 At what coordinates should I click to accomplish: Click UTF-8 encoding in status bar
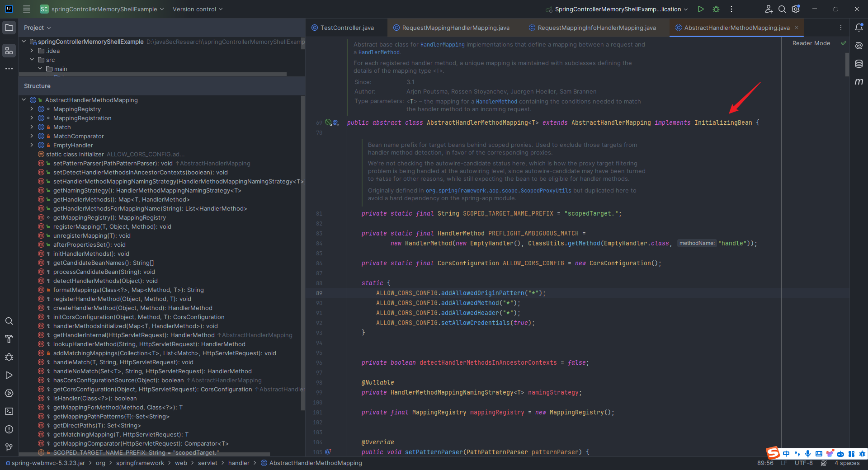coord(803,463)
